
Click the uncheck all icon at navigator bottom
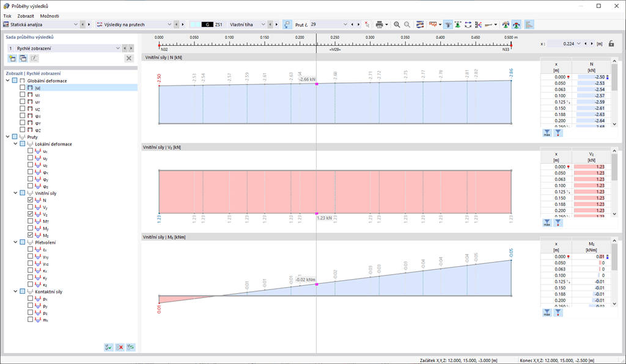(x=119, y=348)
